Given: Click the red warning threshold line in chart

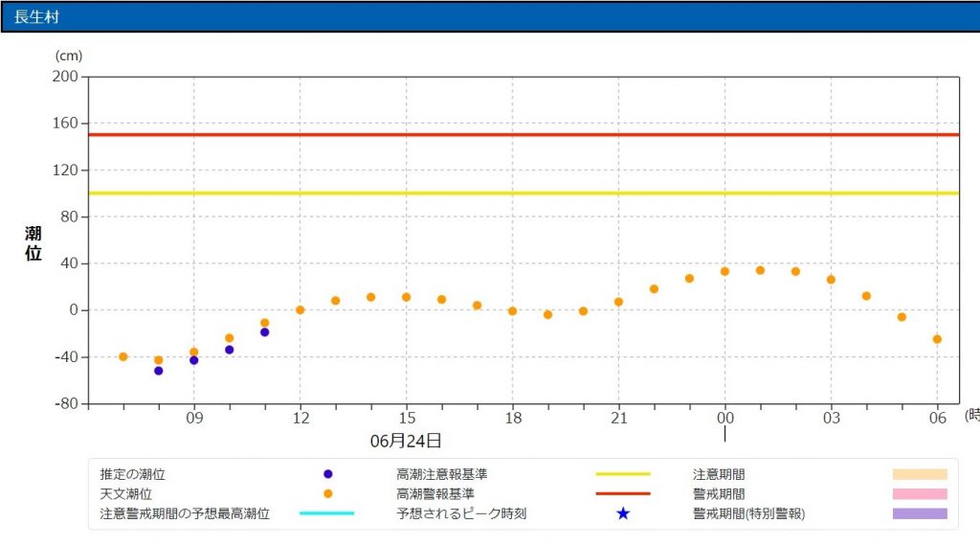Looking at the screenshot, I should point(523,134).
